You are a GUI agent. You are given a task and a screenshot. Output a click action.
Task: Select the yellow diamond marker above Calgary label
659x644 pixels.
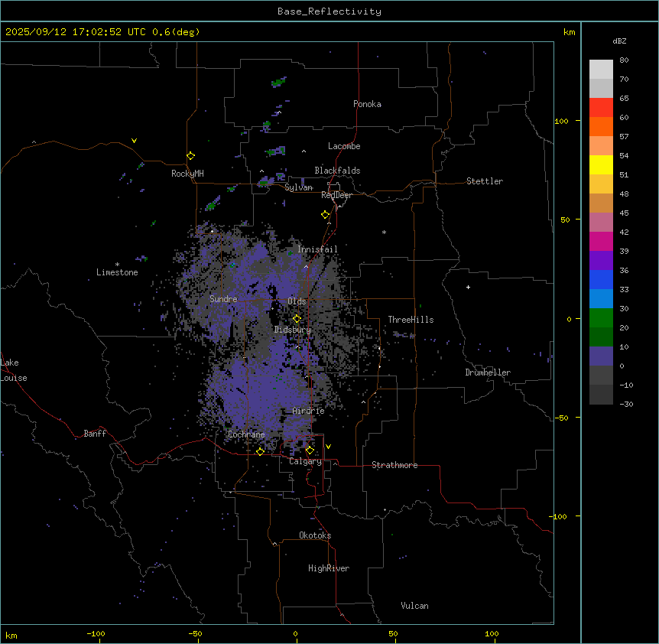coord(310,450)
